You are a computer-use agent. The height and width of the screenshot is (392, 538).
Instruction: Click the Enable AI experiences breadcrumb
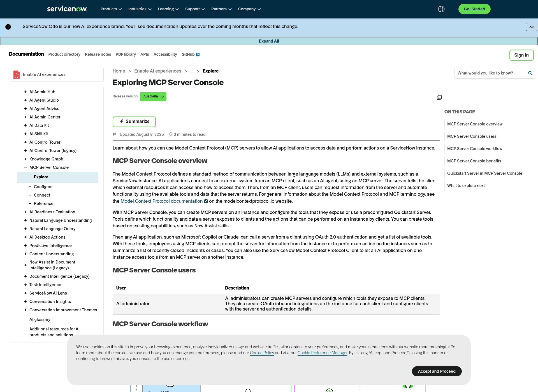(158, 71)
